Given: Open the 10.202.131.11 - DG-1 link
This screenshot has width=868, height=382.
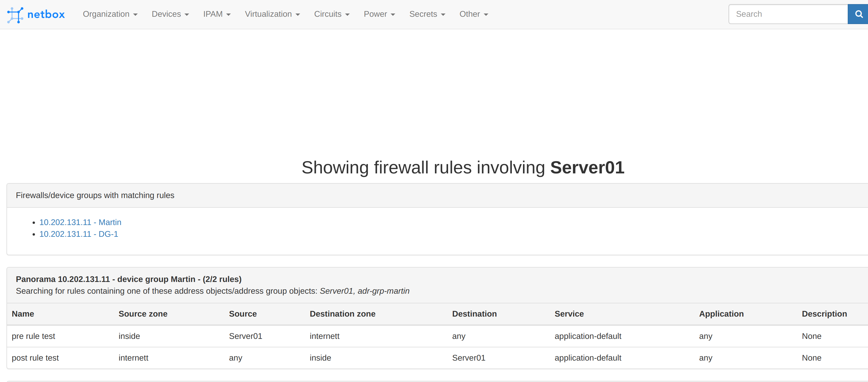Looking at the screenshot, I should click(x=78, y=234).
